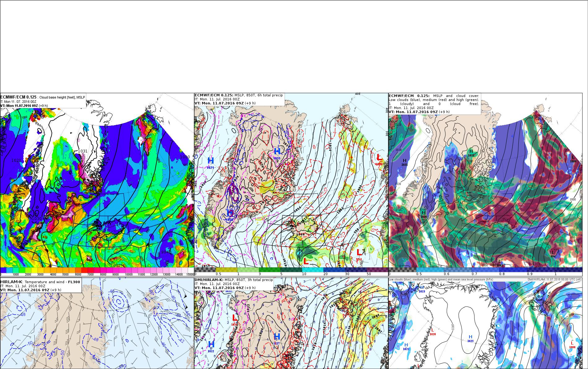Click the 1030 pressure label on the cloud base map

pos(37,218)
